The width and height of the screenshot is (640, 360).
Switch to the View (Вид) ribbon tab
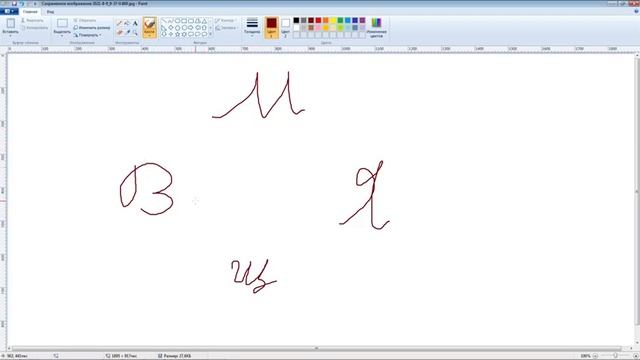(x=50, y=12)
